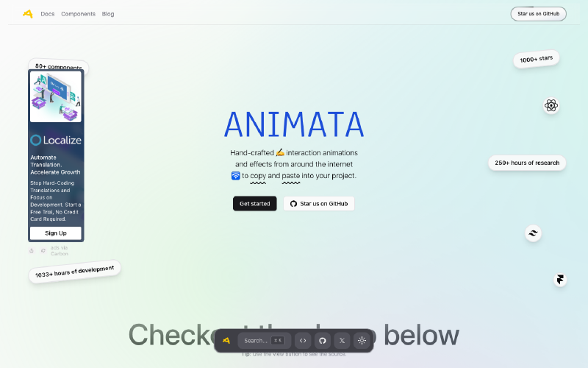Image resolution: width=588 pixels, height=368 pixels.
Task: Open the Blog link in the navbar
Action: (108, 14)
